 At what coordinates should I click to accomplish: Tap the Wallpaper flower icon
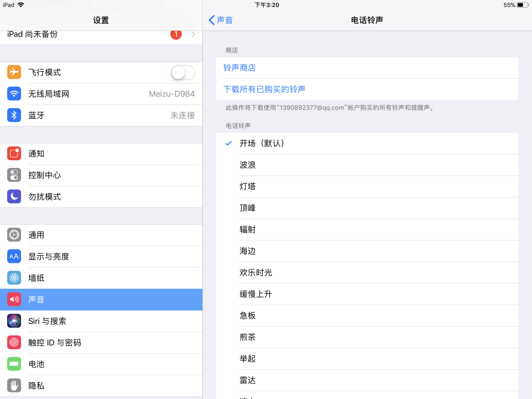pos(14,278)
